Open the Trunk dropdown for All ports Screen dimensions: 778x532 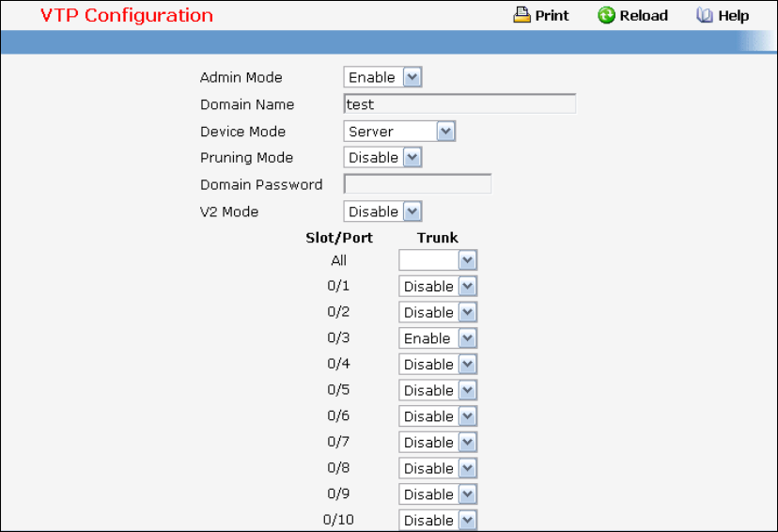[438, 260]
